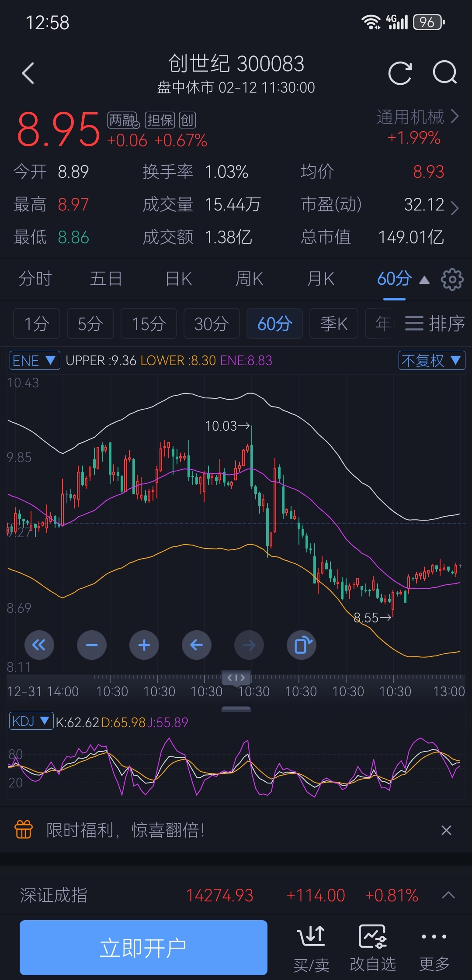Open the 更多 more options menu

(x=434, y=949)
